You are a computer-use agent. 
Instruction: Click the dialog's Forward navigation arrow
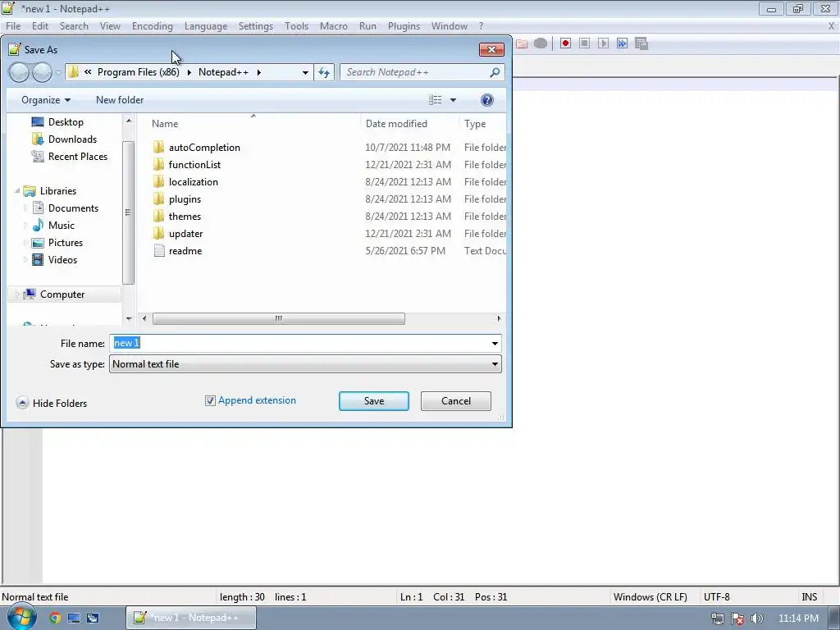coord(43,72)
